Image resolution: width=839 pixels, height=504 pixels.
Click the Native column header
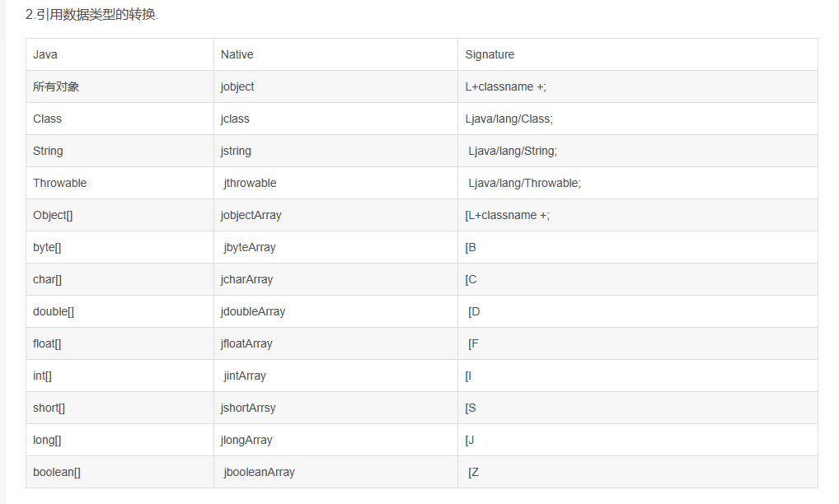point(237,54)
